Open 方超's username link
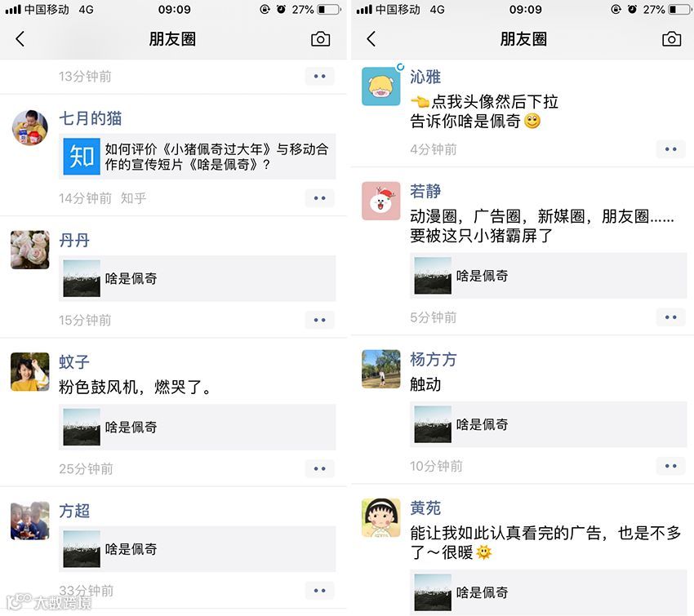 tap(74, 511)
